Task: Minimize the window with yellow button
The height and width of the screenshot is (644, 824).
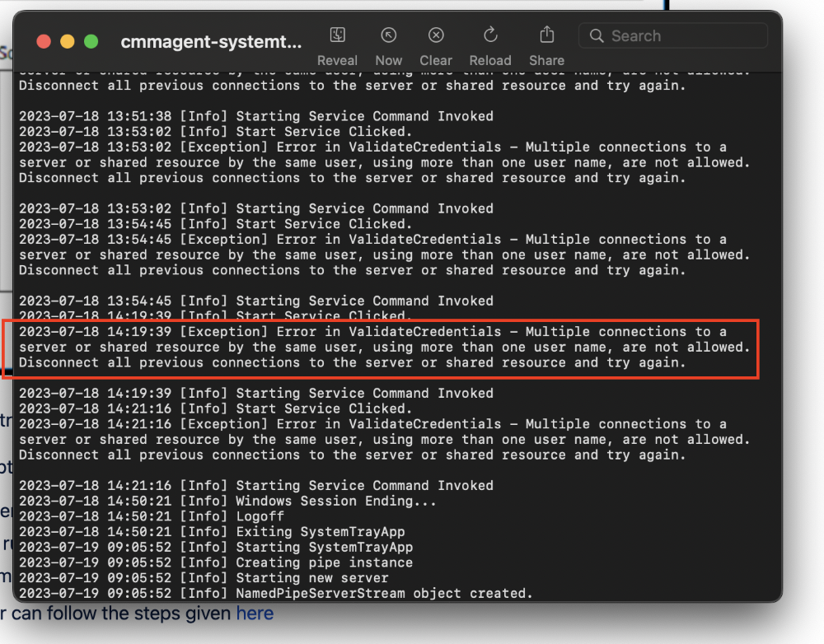Action: [68, 41]
